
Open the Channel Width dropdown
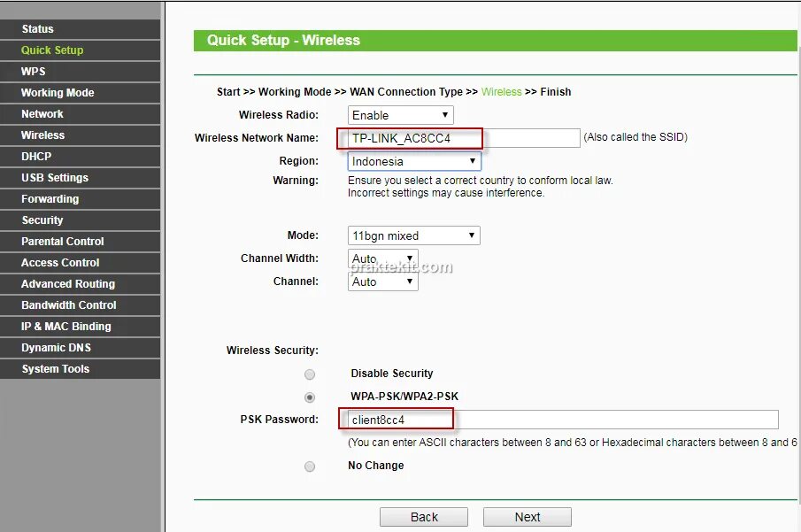(383, 258)
